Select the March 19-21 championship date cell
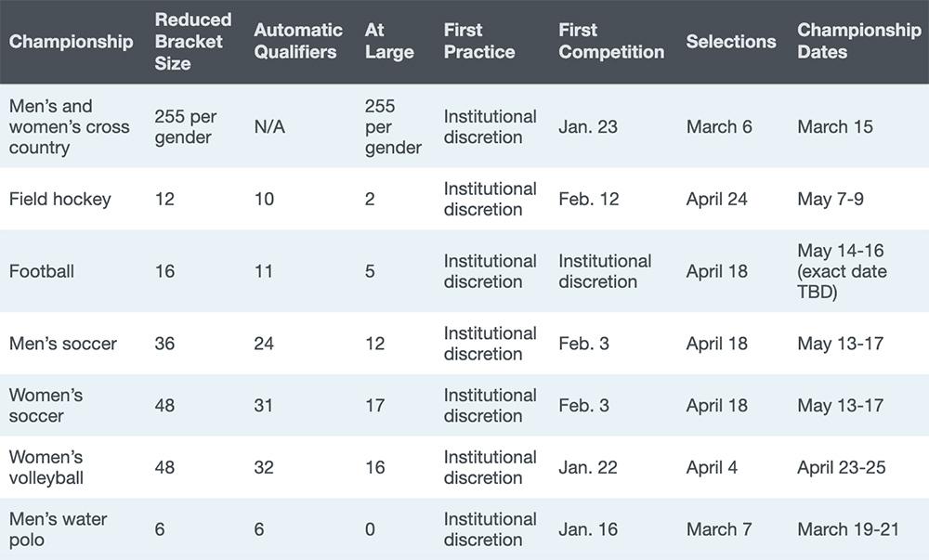 pos(847,529)
